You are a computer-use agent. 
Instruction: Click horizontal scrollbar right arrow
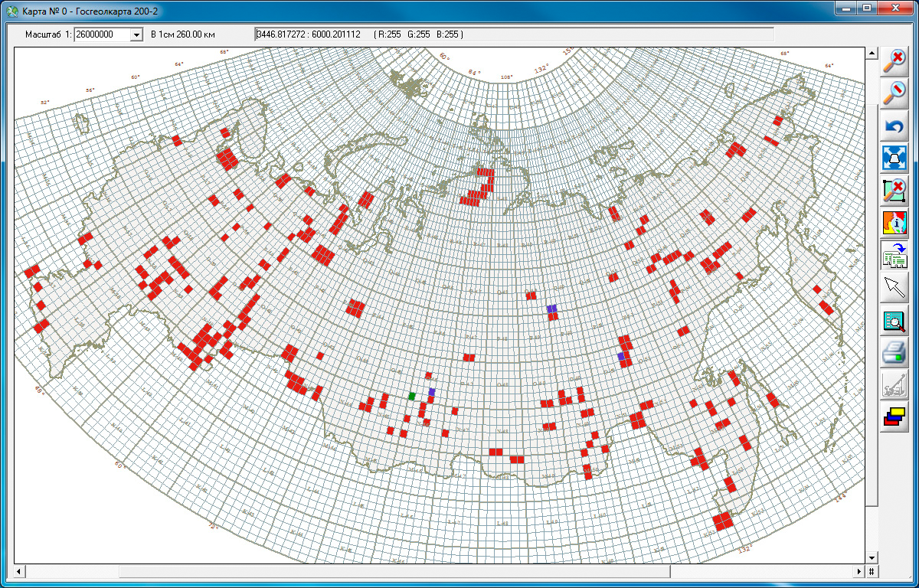tap(858, 572)
